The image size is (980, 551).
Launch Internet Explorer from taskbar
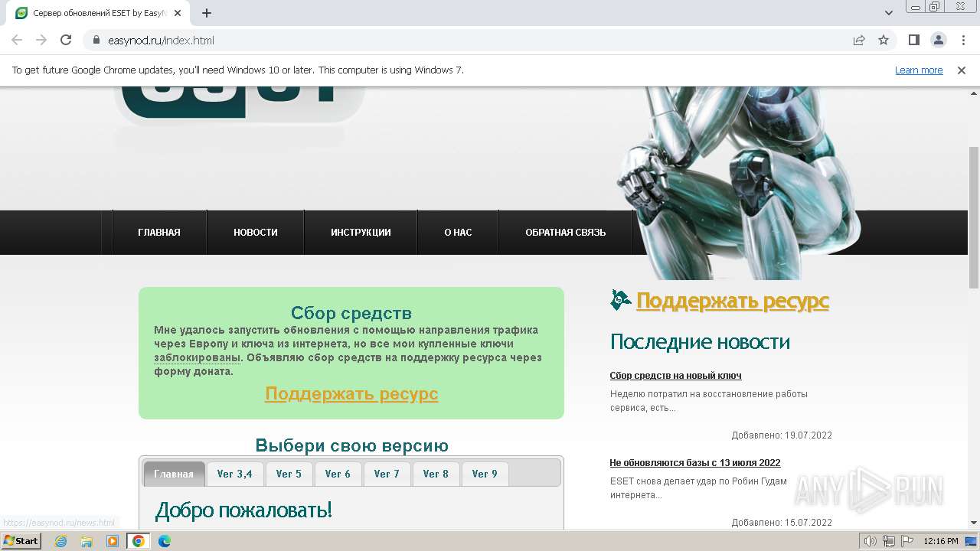coord(61,541)
